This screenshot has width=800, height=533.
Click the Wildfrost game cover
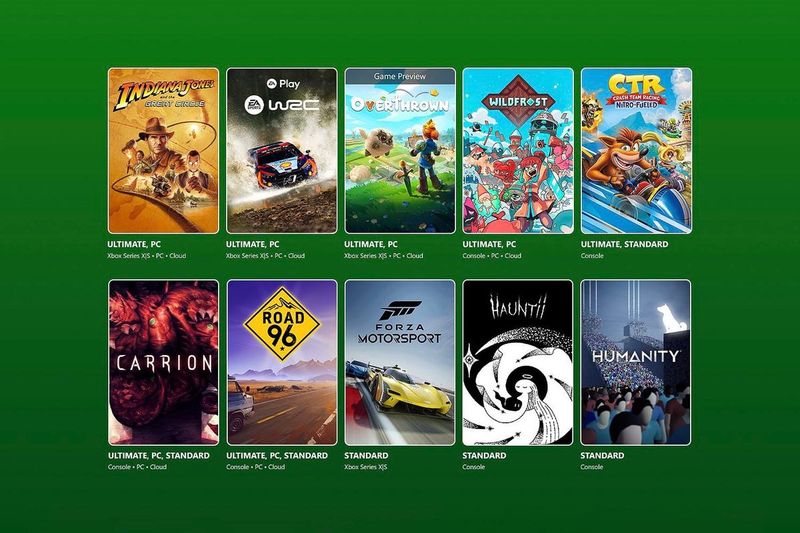pos(518,150)
